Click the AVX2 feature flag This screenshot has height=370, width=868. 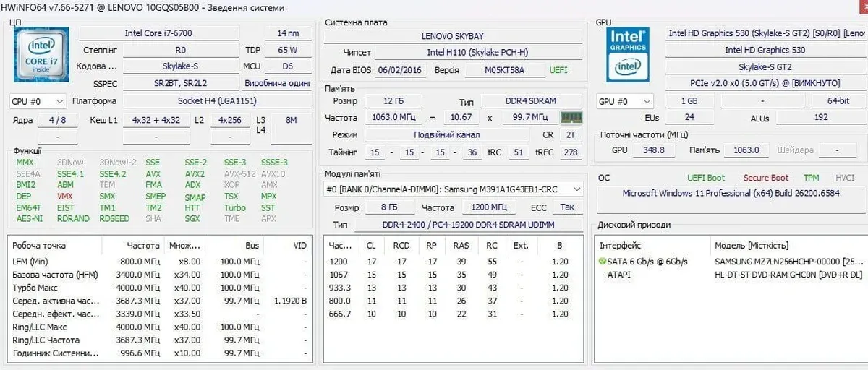click(x=195, y=174)
